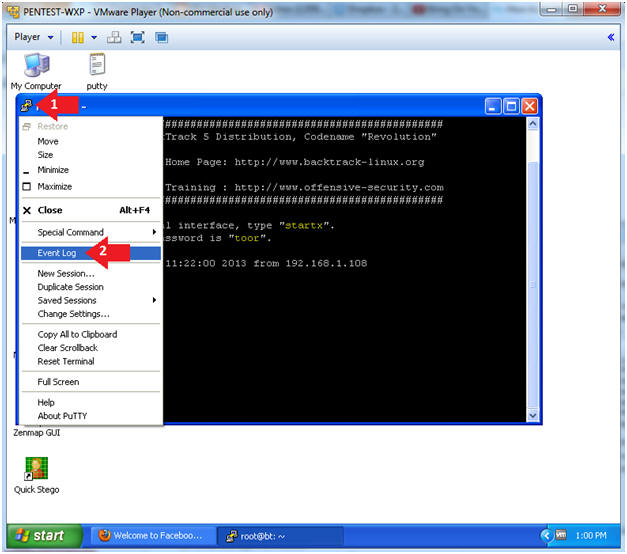Minimize the VMware Player window
The height and width of the screenshot is (554, 627).
552,9
